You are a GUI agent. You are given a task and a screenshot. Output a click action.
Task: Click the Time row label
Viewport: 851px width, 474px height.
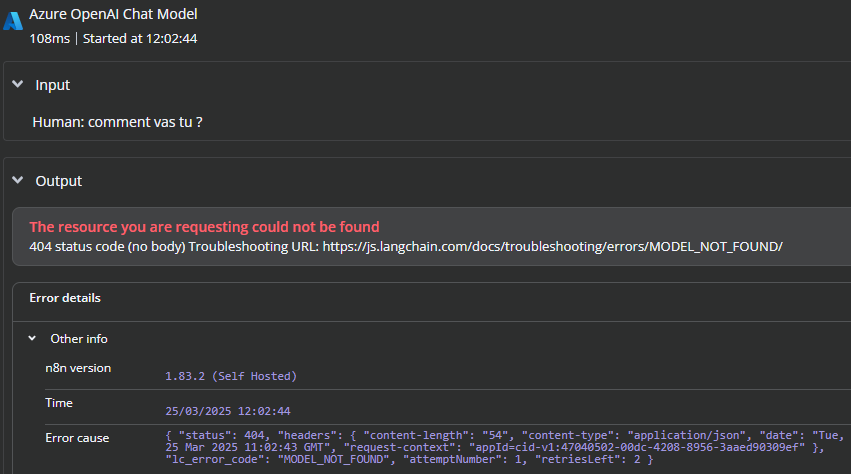[59, 403]
